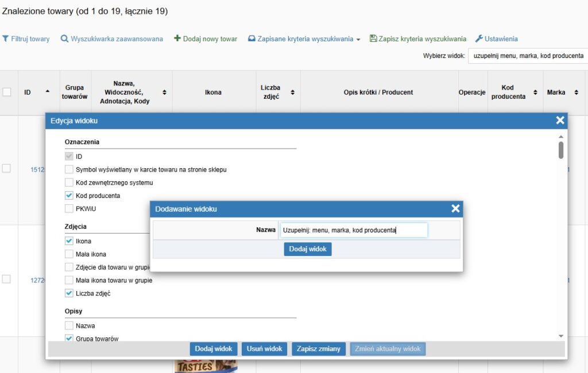Click the plus icon for Dodaj nowy towar
Screen dimensions: 588x373
(x=177, y=39)
